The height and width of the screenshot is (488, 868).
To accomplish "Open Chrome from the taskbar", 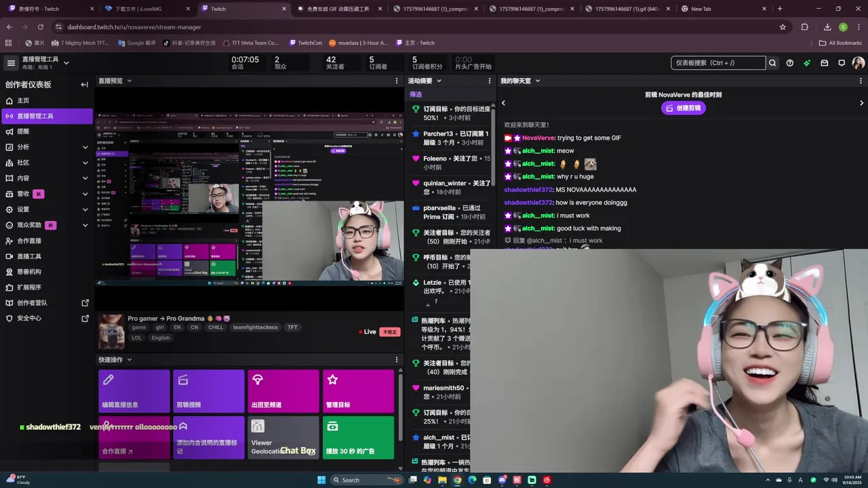I will tap(458, 480).
